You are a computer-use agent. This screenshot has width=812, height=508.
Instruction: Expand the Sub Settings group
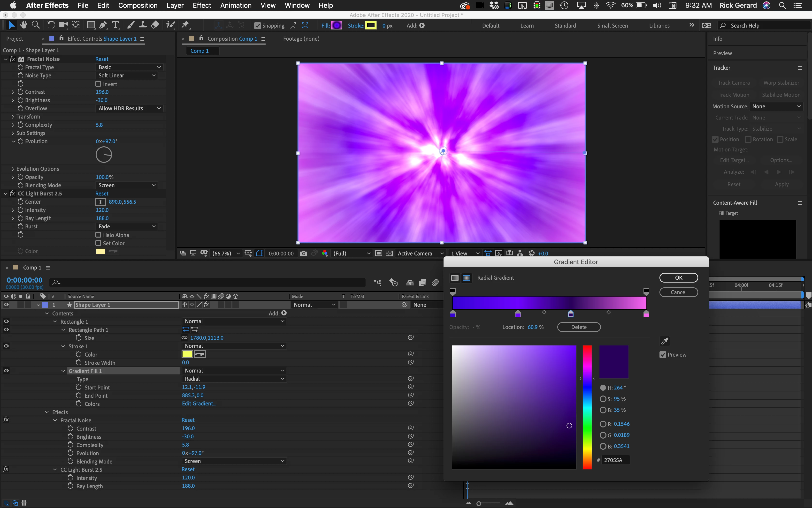13,133
